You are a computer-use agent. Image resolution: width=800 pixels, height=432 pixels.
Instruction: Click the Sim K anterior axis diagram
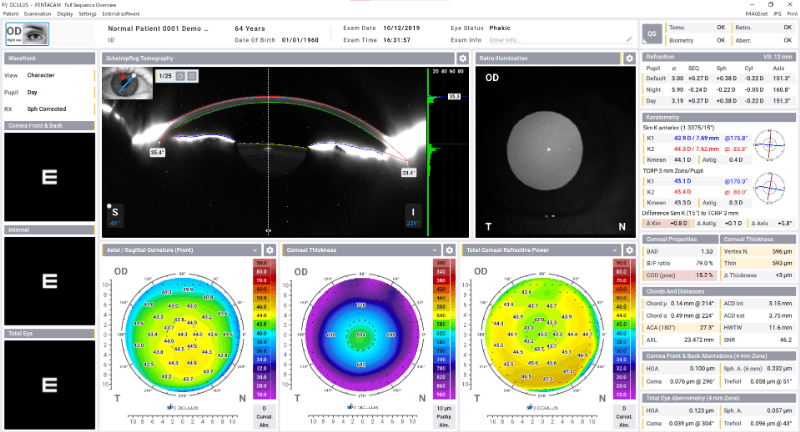point(769,144)
